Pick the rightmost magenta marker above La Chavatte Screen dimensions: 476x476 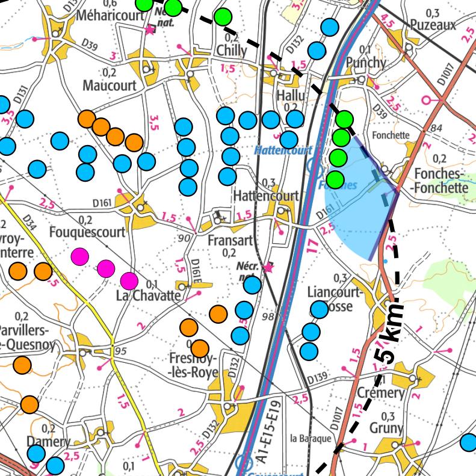(x=129, y=280)
